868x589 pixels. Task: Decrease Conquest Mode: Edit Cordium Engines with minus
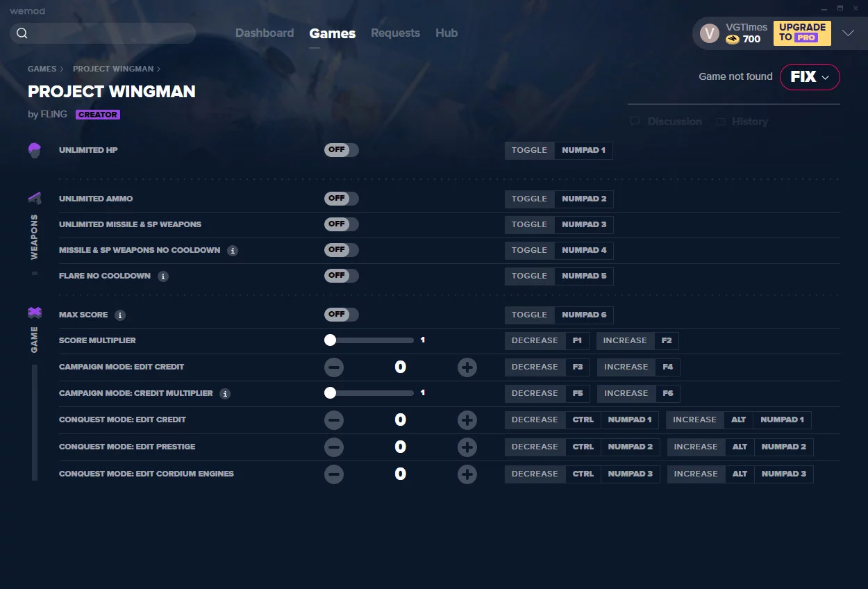coord(334,474)
